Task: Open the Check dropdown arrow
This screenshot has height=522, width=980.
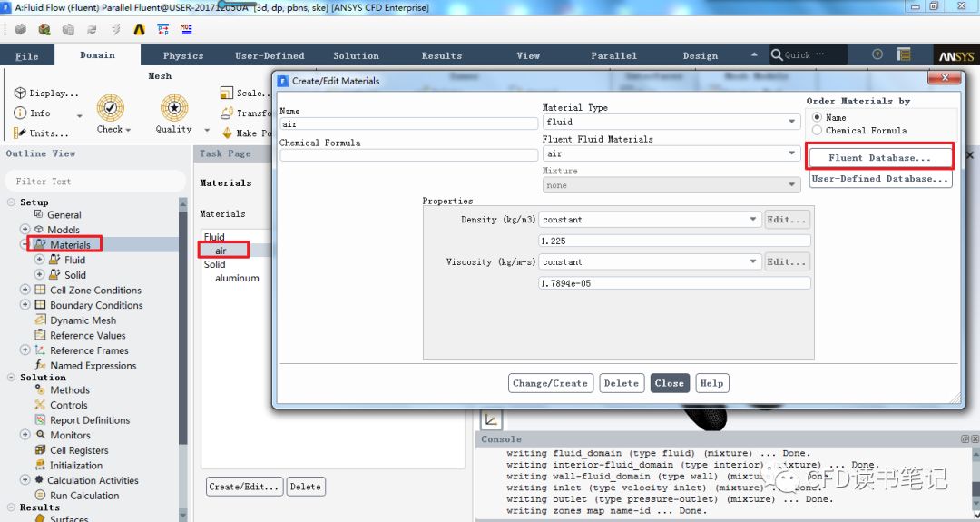Action: click(128, 130)
